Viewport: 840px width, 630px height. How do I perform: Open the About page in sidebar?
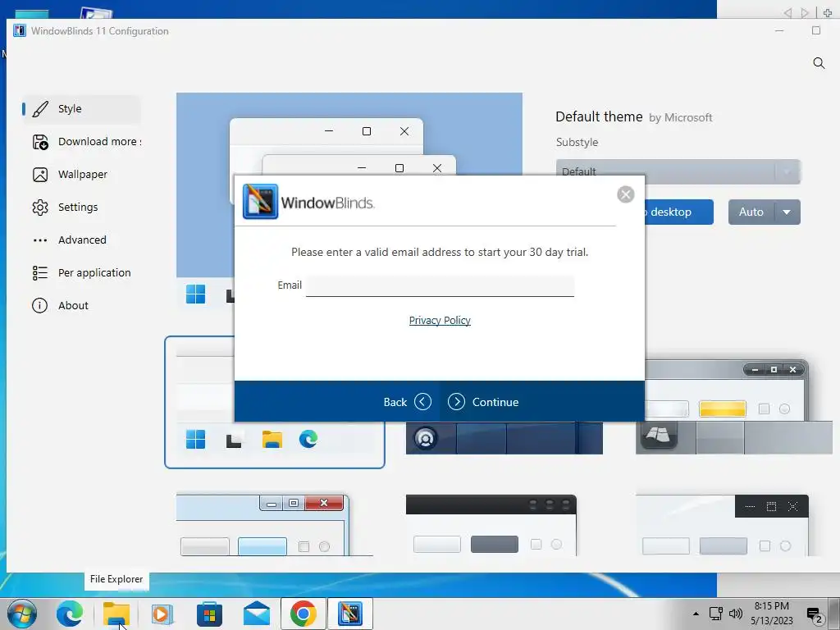[81, 305]
